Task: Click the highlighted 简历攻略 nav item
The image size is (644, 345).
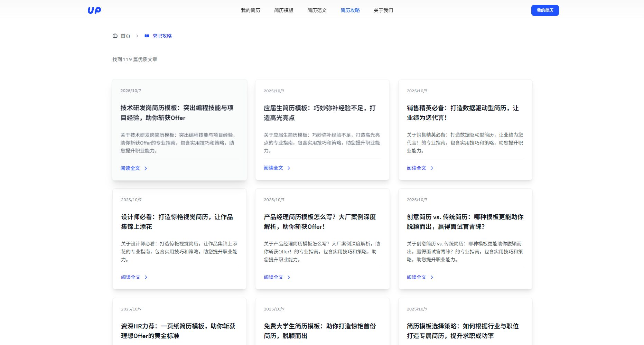Action: click(349, 10)
